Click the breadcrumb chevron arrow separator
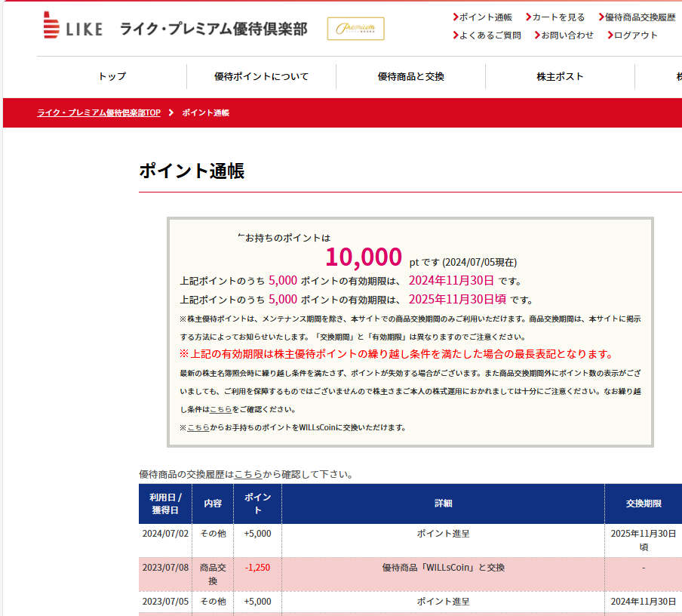 coord(171,112)
